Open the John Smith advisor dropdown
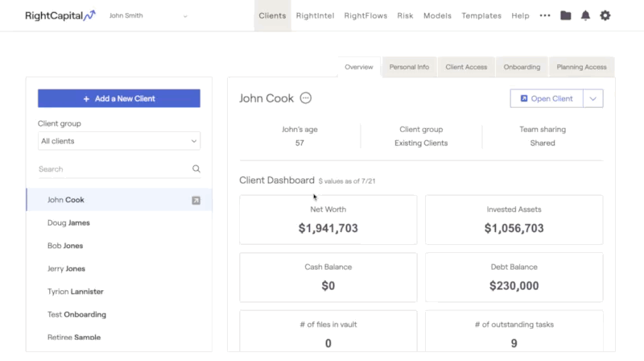The width and height of the screenshot is (644, 361). point(148,15)
